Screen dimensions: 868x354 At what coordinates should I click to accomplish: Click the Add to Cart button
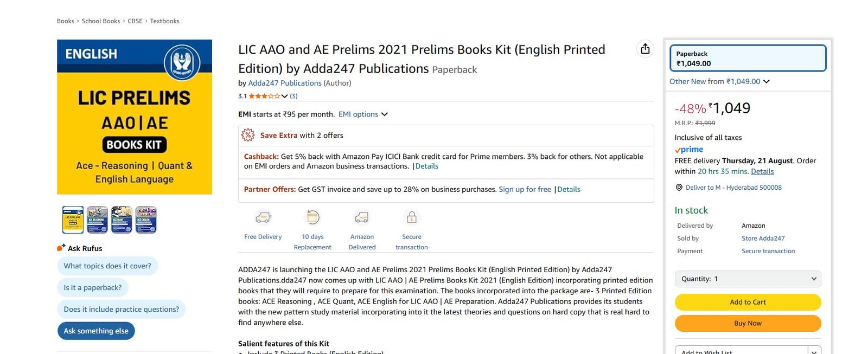[x=748, y=302]
